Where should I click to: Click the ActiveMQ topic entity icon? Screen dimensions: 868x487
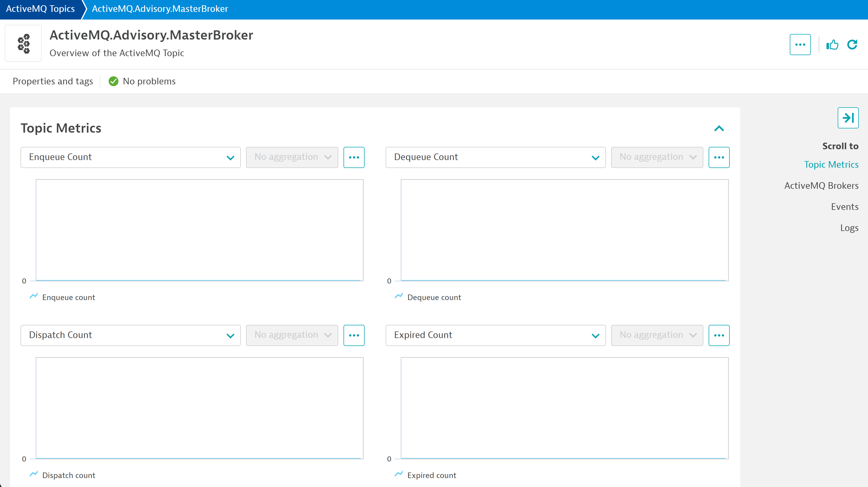pos(23,44)
